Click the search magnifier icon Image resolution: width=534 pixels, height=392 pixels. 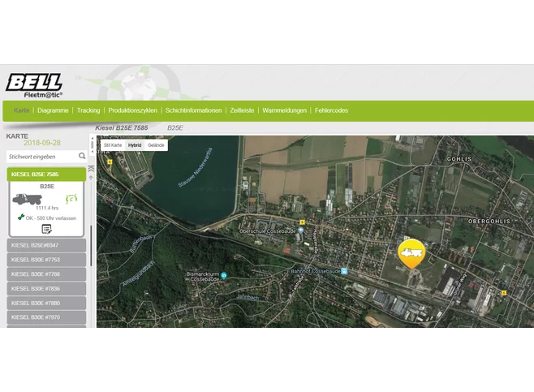point(82,156)
